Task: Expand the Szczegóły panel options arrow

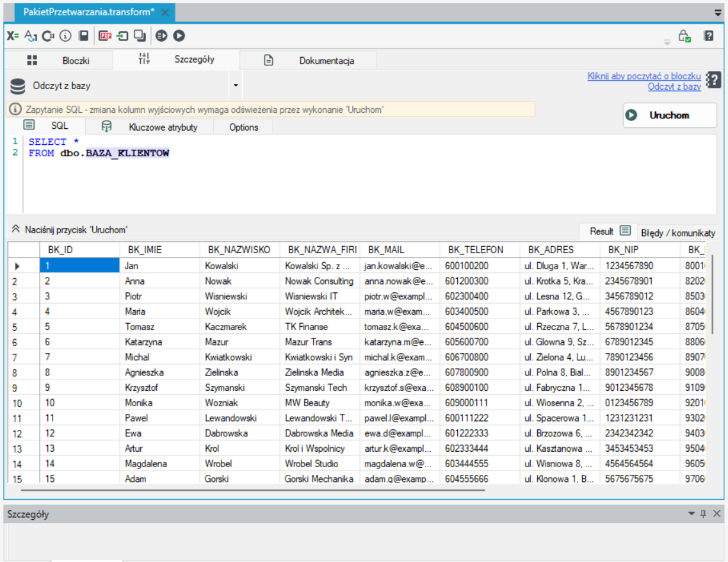Action: tap(691, 514)
